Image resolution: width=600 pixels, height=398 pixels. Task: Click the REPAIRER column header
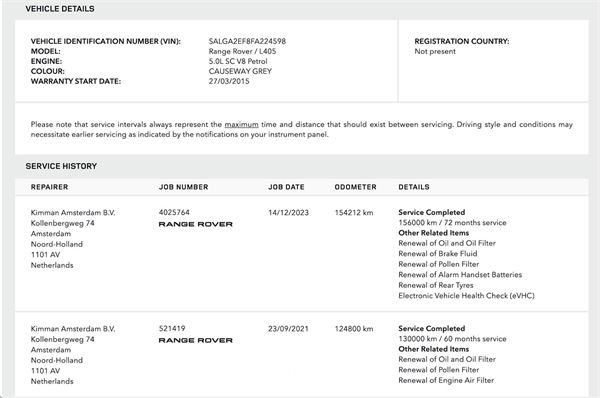[49, 187]
